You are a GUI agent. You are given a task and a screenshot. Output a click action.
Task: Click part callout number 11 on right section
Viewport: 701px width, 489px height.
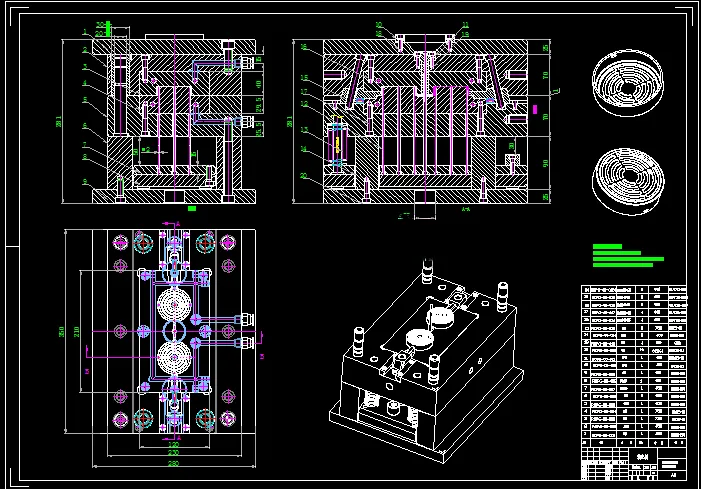coord(465,25)
